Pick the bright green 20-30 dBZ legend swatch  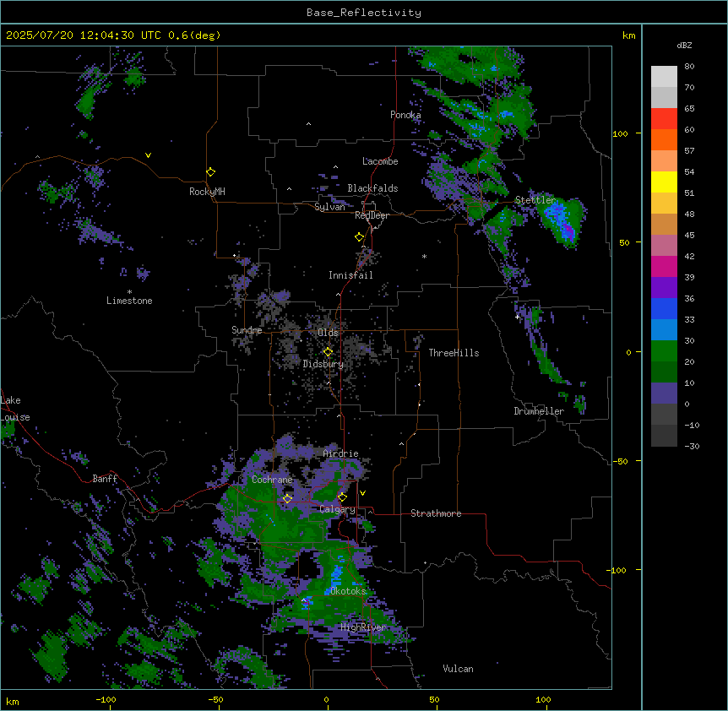[664, 351]
